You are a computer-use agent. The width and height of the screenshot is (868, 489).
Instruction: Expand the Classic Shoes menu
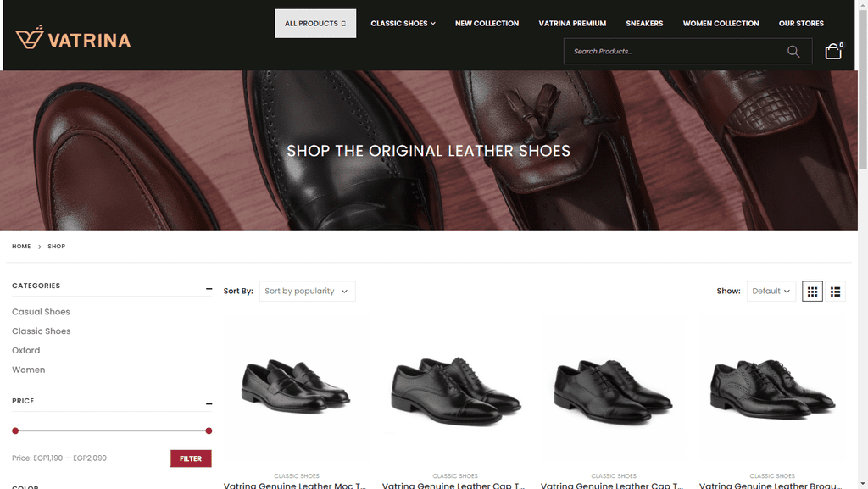(x=403, y=23)
